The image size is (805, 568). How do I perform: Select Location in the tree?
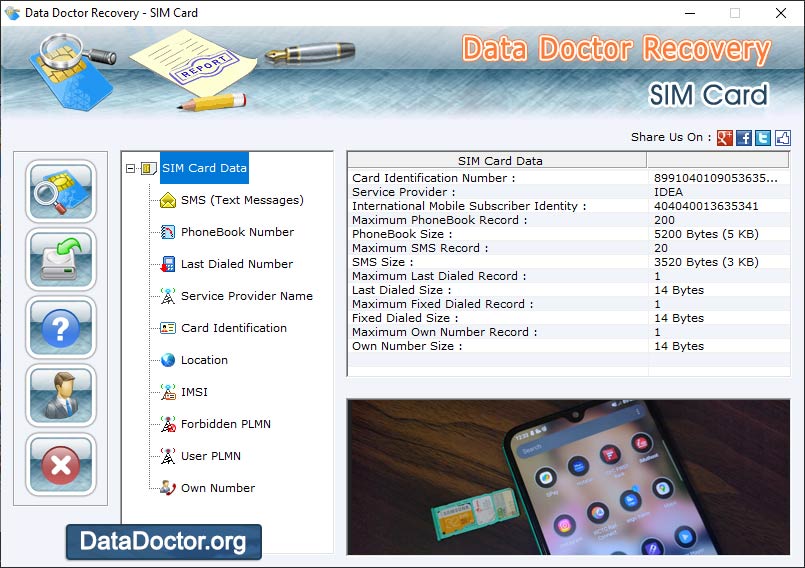[x=204, y=360]
